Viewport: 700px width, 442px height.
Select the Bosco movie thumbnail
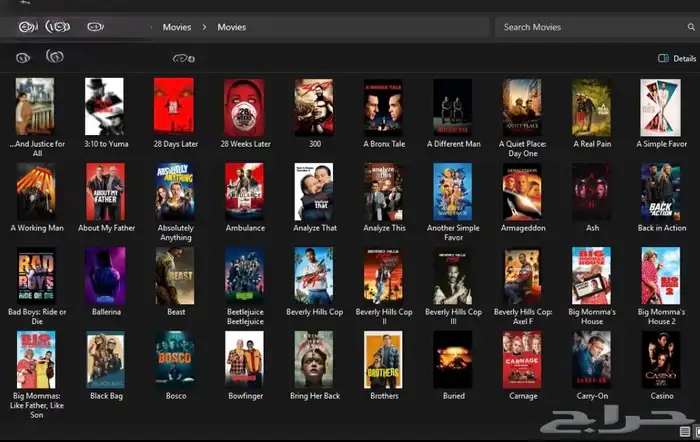(175, 360)
